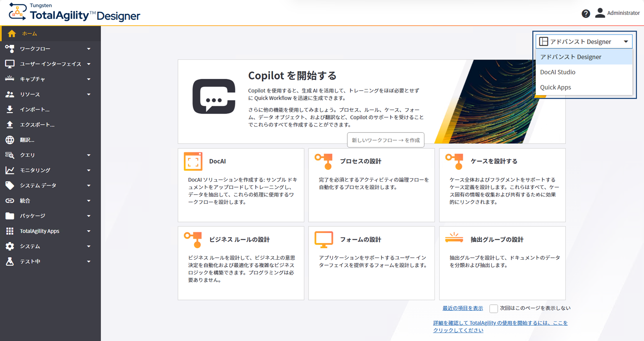Open the ビジネス ルールの設計 card title
Image resolution: width=644 pixels, height=341 pixels.
pos(240,240)
